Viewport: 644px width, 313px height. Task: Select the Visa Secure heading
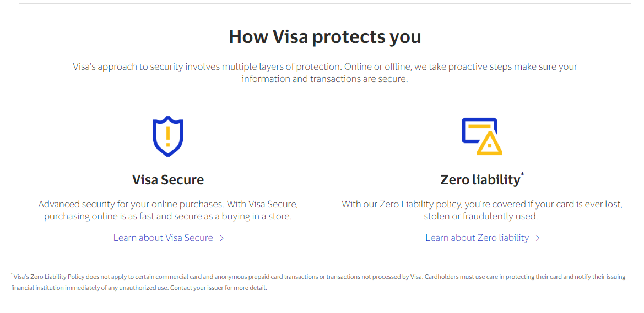(167, 180)
